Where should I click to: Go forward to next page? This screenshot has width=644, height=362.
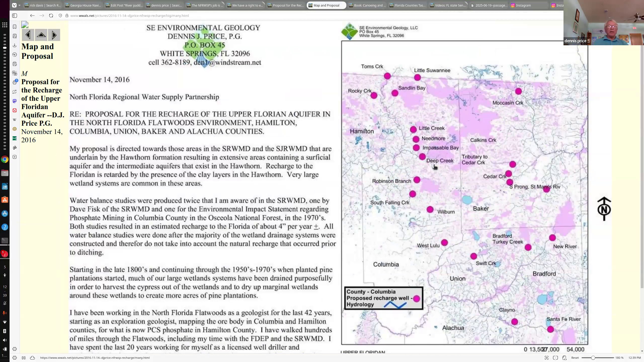(42, 16)
